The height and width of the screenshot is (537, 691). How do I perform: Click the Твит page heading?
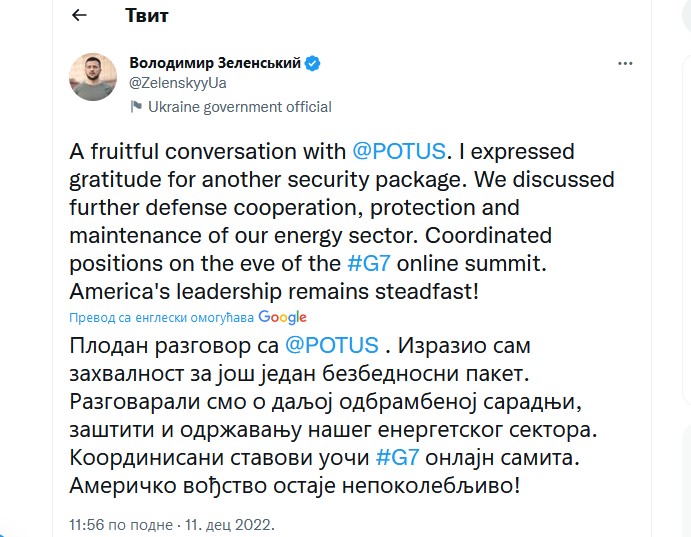tap(147, 16)
